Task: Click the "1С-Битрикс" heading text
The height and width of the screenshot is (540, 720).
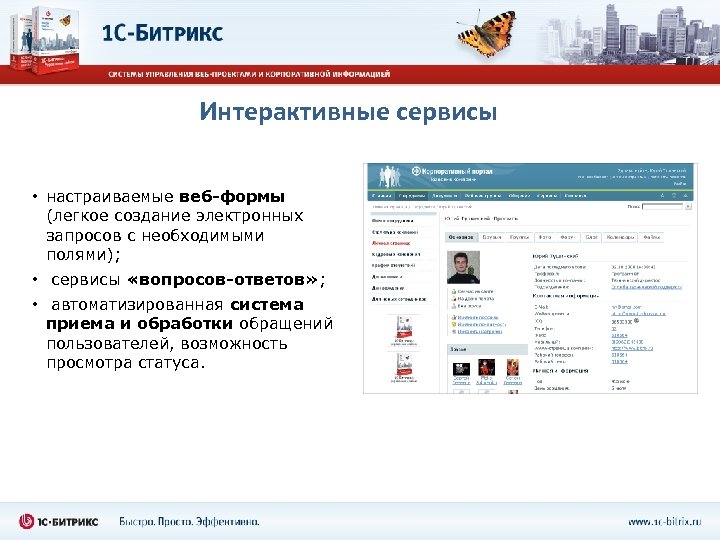Action: click(x=162, y=33)
